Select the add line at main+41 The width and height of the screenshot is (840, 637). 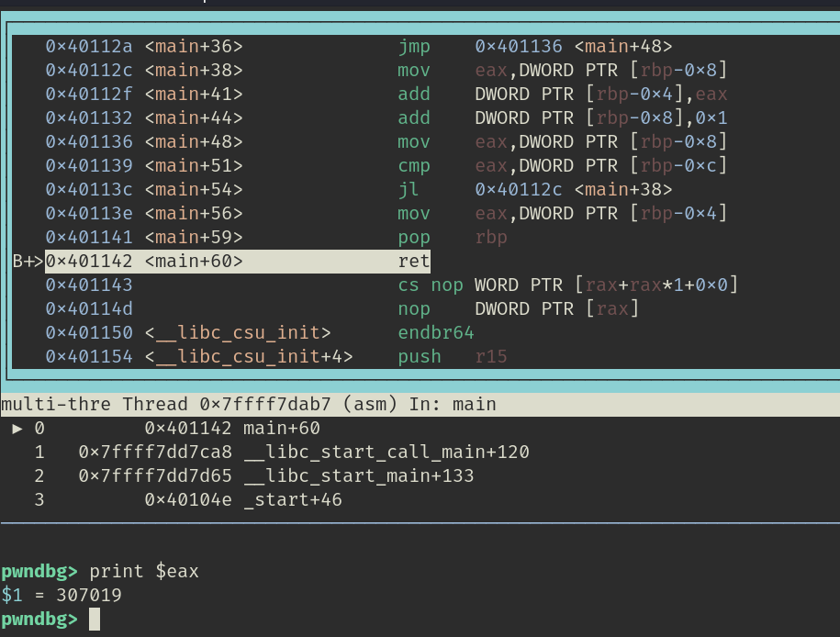tap(386, 95)
